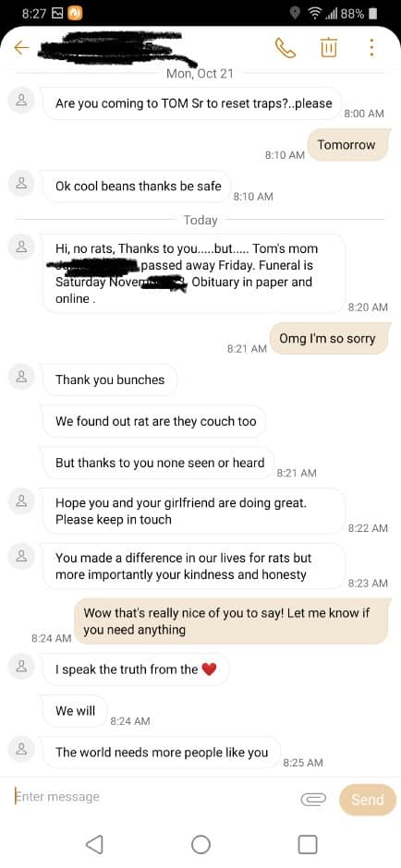Focus the Enter message text field
This screenshot has height=868, width=401.
152,797
